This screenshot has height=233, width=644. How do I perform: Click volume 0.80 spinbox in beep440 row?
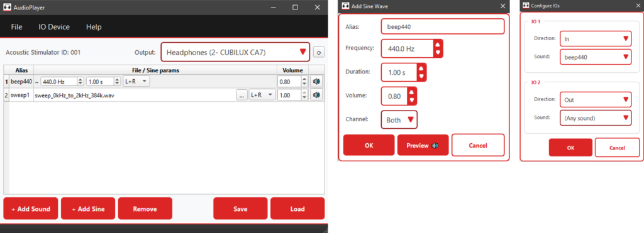292,82
